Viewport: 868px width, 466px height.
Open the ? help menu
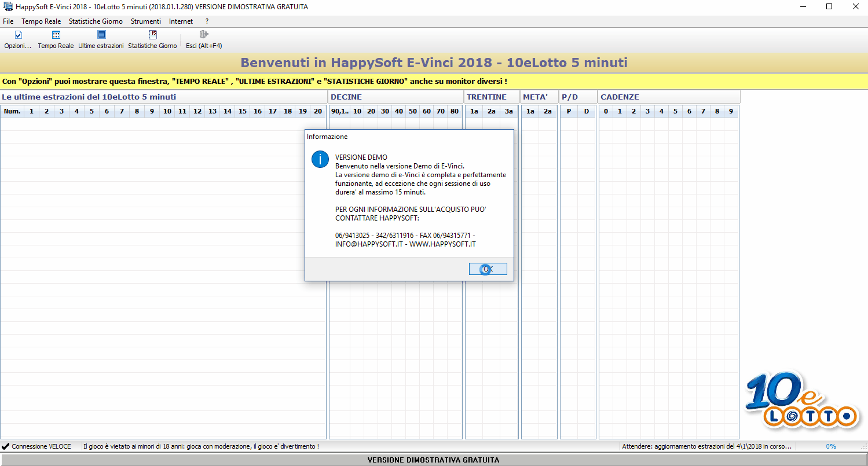207,21
